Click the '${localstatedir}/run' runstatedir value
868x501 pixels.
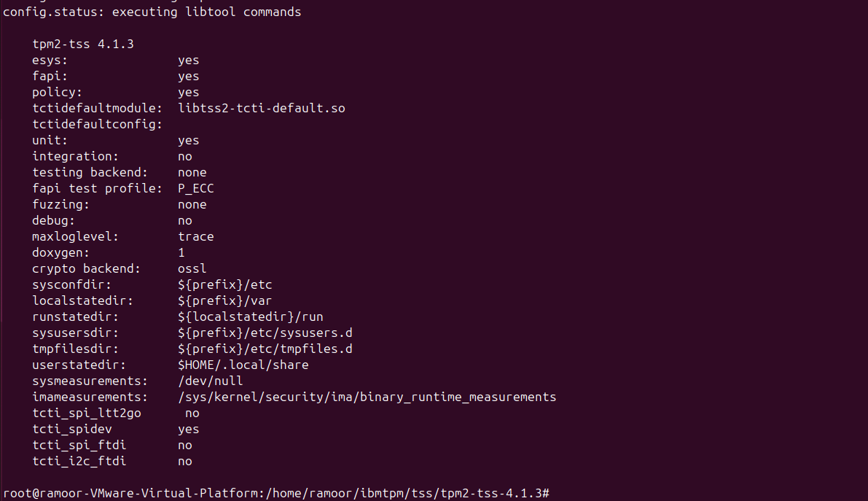tap(250, 316)
